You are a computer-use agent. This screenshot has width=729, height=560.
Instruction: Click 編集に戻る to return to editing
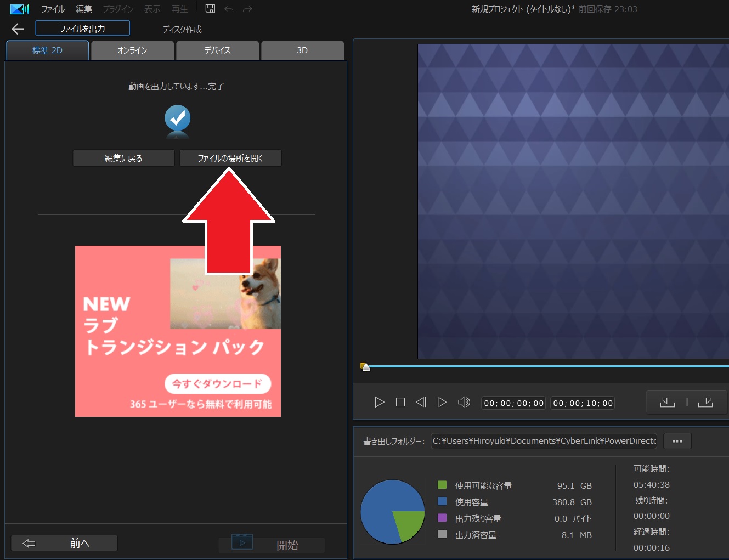point(123,158)
